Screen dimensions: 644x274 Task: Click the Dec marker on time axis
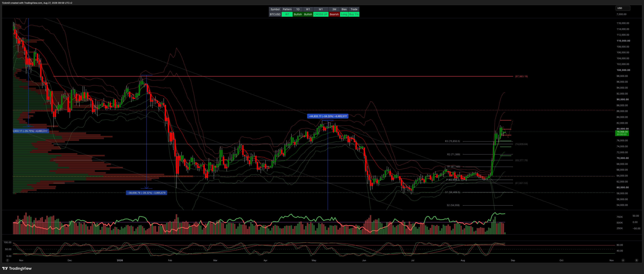pos(70,260)
